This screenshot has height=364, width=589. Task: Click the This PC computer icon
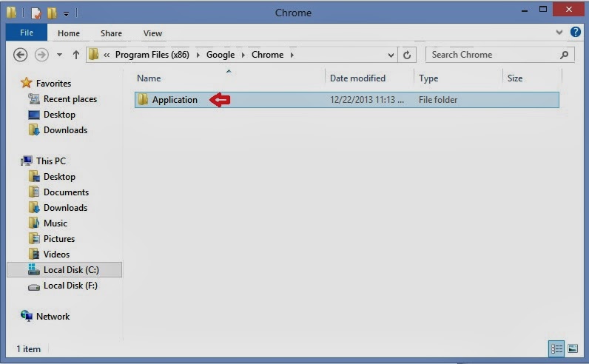[x=27, y=161]
